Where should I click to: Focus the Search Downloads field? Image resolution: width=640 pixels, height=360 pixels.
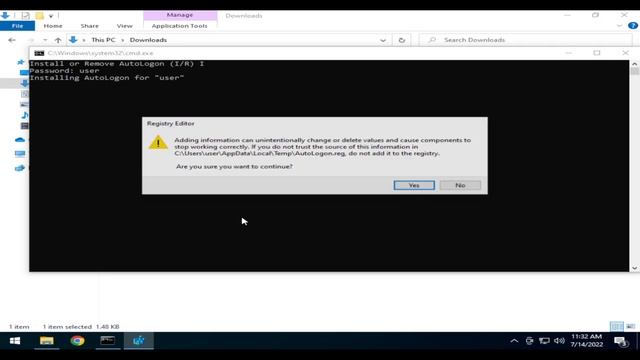[527, 40]
